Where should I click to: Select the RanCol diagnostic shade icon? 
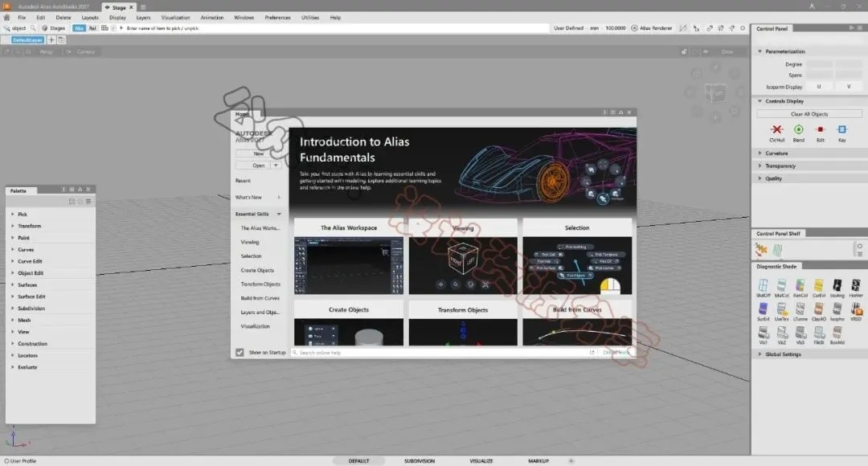pyautogui.click(x=800, y=285)
